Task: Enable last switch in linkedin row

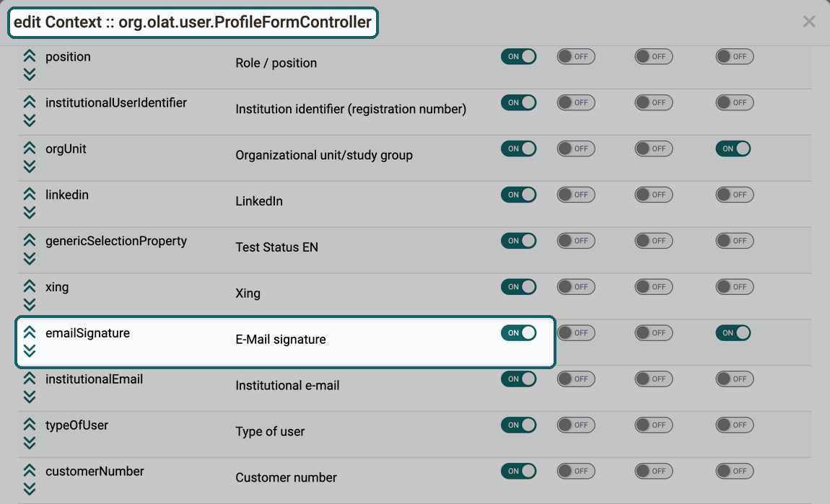Action: point(734,195)
